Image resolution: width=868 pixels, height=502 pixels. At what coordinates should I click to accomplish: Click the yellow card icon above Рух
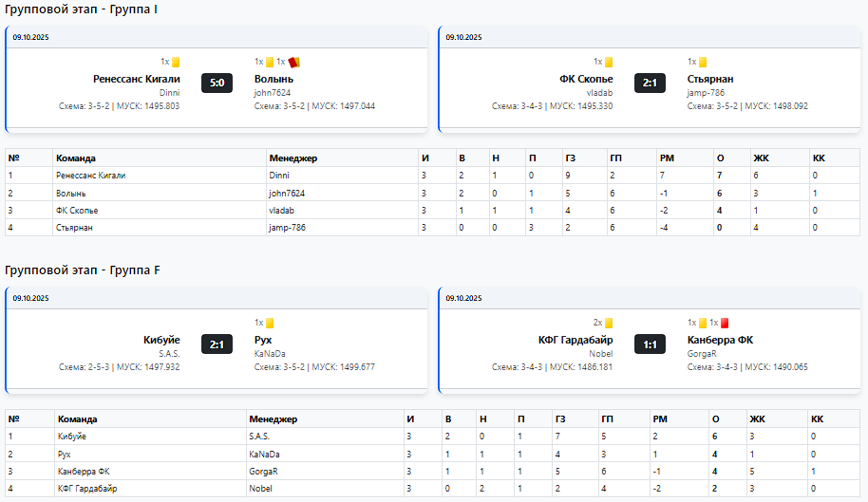pos(270,324)
